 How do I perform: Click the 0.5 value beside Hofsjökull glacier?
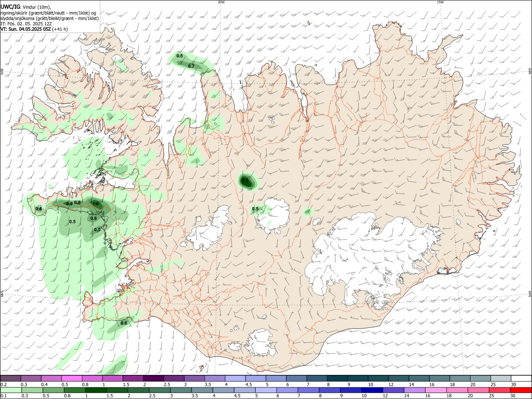pos(255,209)
